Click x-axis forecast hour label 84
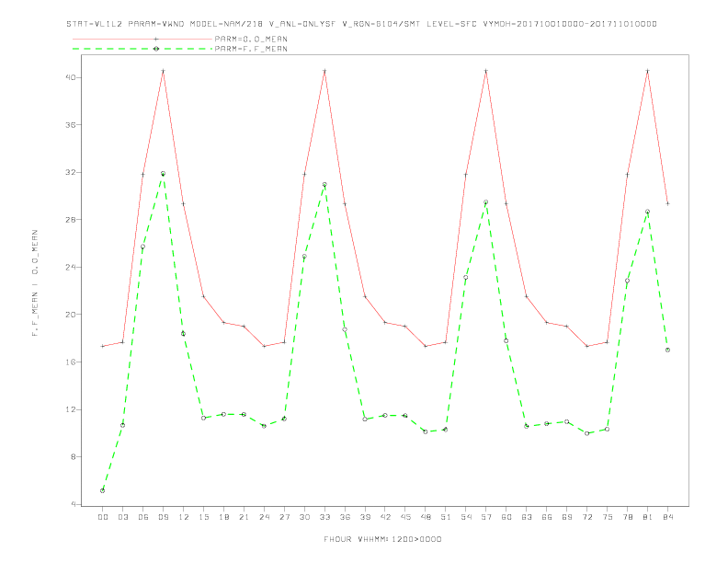Screen dimensions: 728x563 point(667,517)
